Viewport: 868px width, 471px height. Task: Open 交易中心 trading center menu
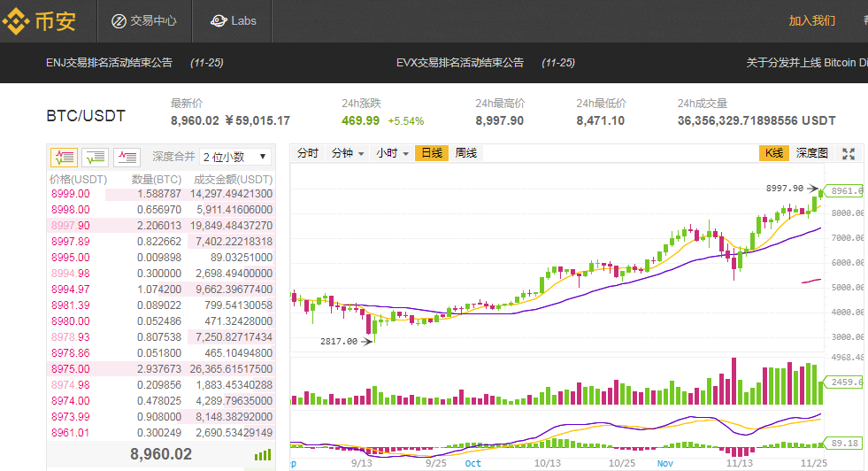tap(143, 20)
